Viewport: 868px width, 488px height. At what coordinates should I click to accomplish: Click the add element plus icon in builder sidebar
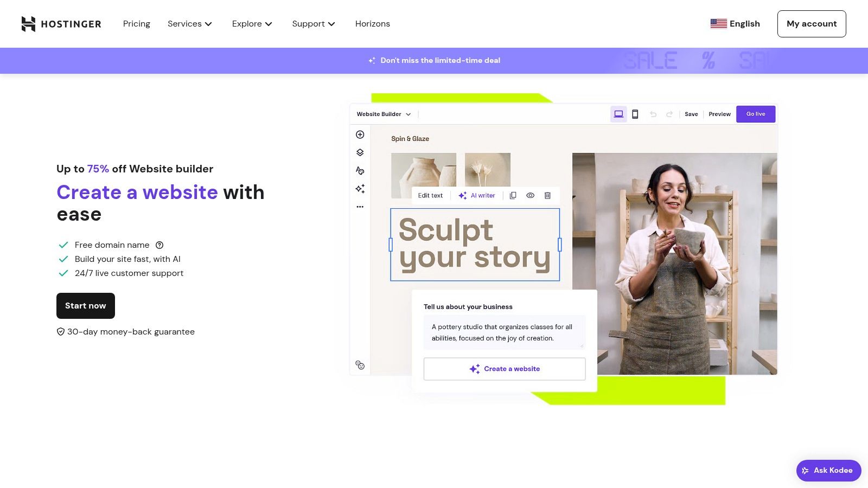tap(360, 134)
